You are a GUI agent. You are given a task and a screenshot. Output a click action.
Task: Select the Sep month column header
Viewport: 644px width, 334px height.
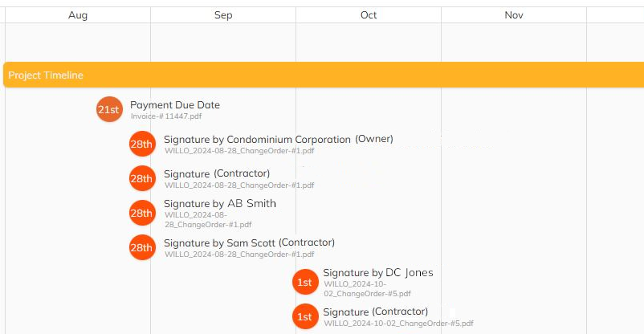(x=223, y=15)
